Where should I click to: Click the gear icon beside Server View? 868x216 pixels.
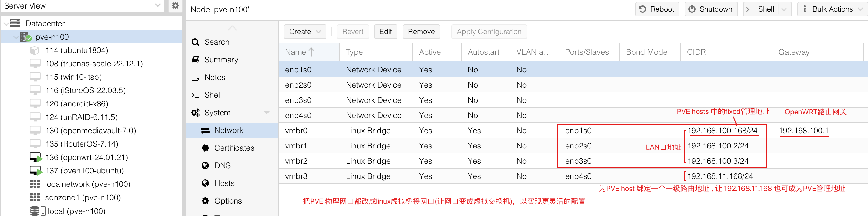coord(175,6)
